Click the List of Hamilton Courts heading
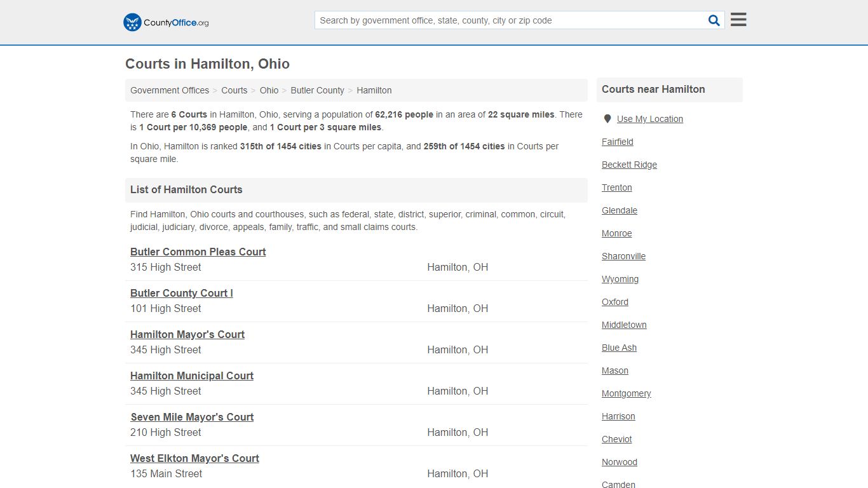The image size is (868, 488). pyautogui.click(x=186, y=189)
